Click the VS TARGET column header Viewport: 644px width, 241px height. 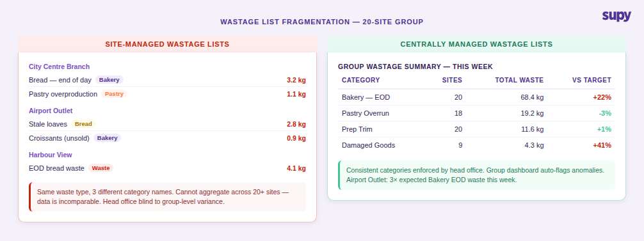[592, 80]
